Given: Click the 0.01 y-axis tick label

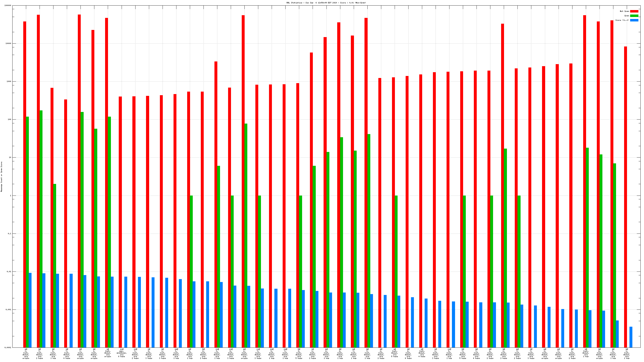Looking at the screenshot, I should coord(9,271).
